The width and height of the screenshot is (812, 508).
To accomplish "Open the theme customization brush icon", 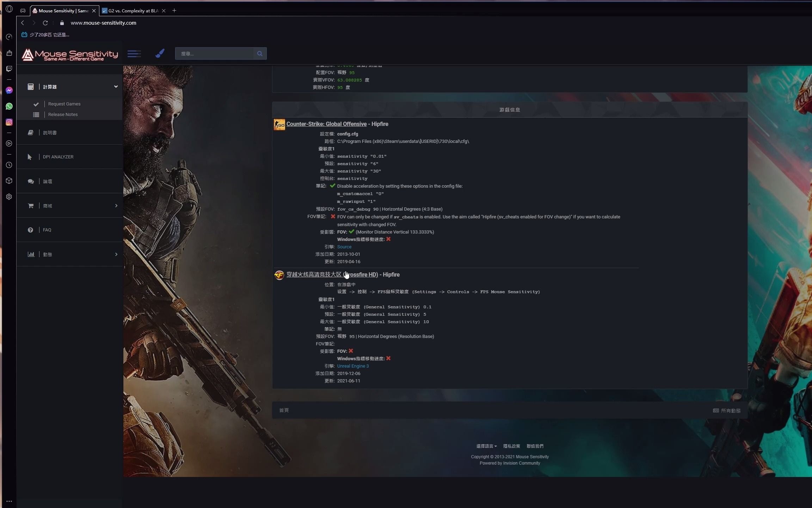I will pos(159,53).
